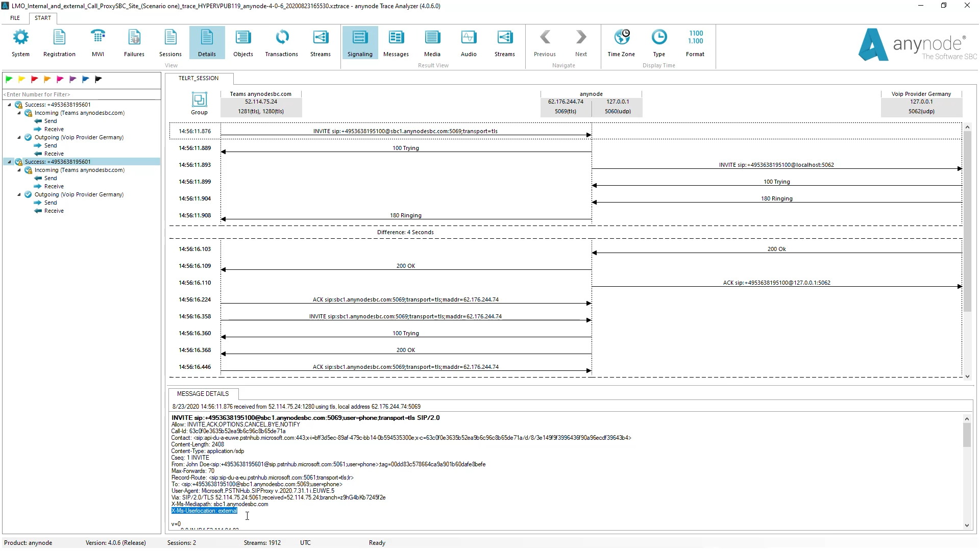Show the Media result view
Screen dimensions: 980x551
coord(432,43)
